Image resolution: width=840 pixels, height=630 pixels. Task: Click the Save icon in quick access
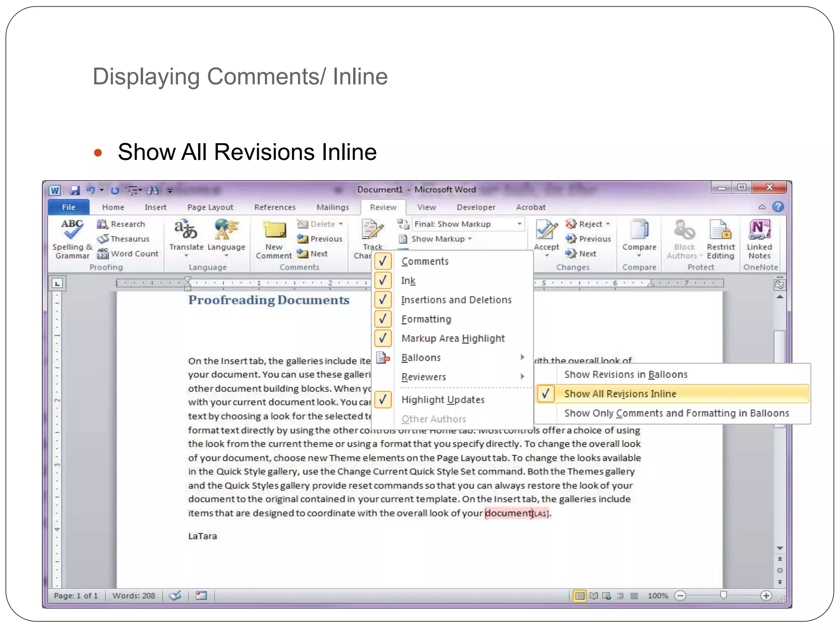pyautogui.click(x=74, y=190)
